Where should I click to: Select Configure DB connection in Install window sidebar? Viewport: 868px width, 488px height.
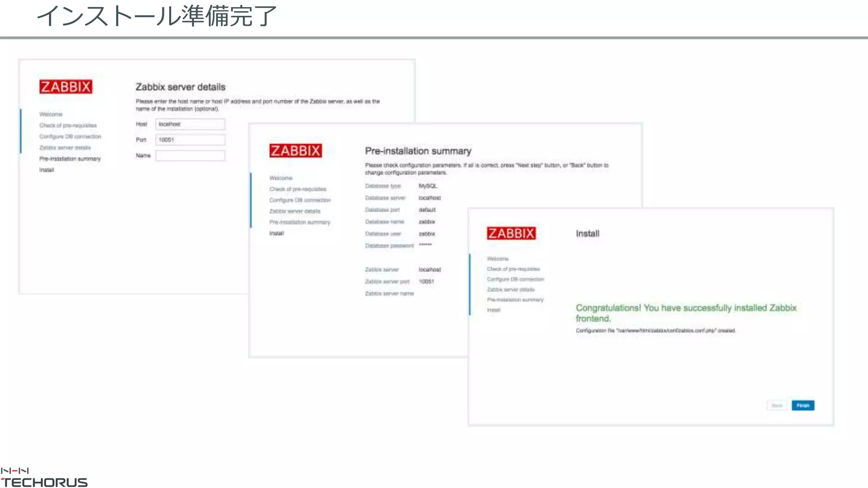[x=515, y=279]
